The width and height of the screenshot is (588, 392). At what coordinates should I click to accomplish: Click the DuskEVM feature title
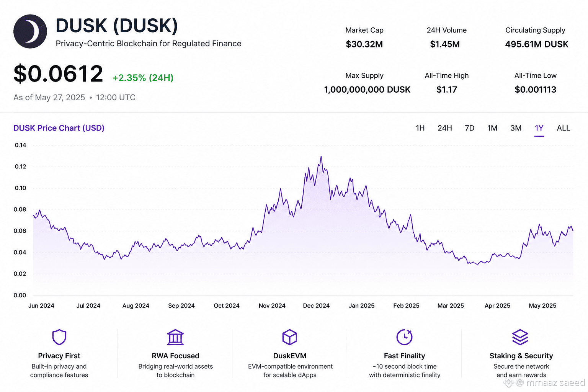[x=290, y=356]
